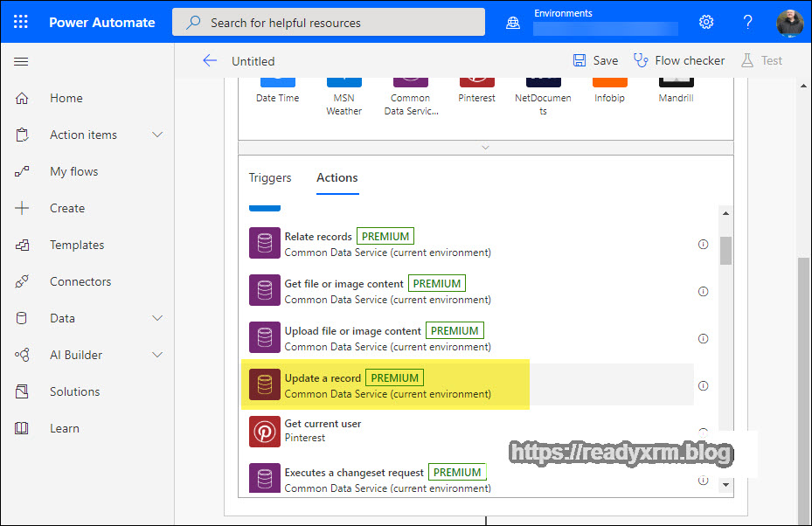Click the Save button
Image resolution: width=812 pixels, height=526 pixels.
595,60
